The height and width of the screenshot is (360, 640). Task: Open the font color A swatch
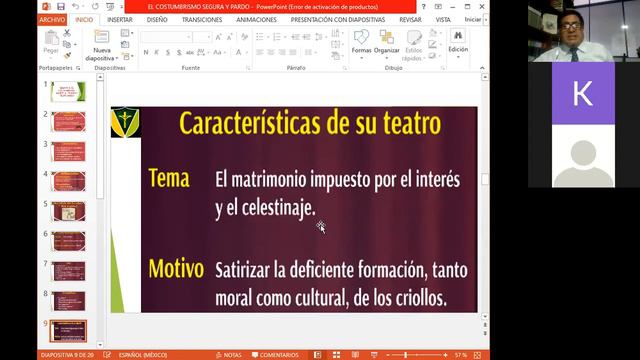(238, 52)
